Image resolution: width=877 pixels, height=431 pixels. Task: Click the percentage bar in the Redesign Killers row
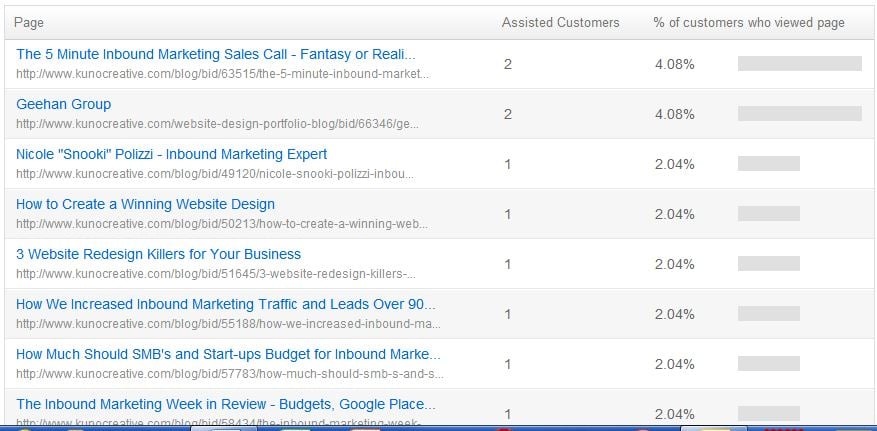pyautogui.click(x=768, y=264)
